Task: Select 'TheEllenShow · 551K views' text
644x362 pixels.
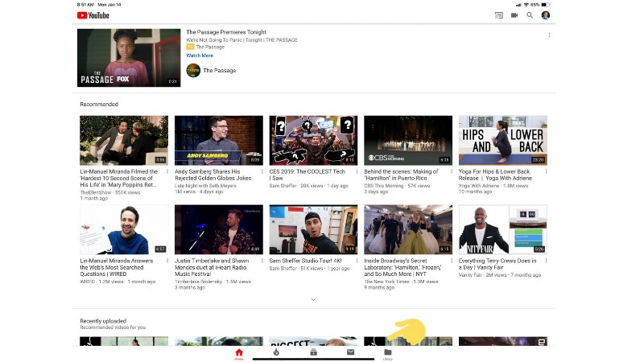Action: click(110, 192)
